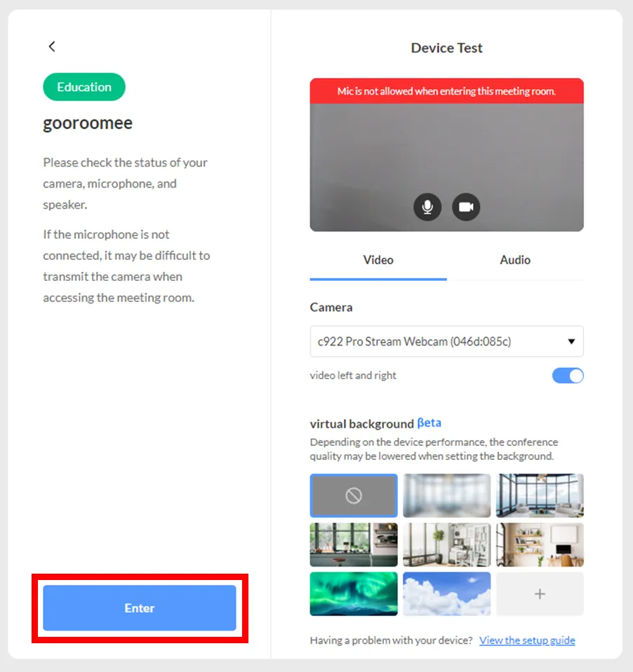Go back using the left arrow
633x672 pixels.
[52, 46]
